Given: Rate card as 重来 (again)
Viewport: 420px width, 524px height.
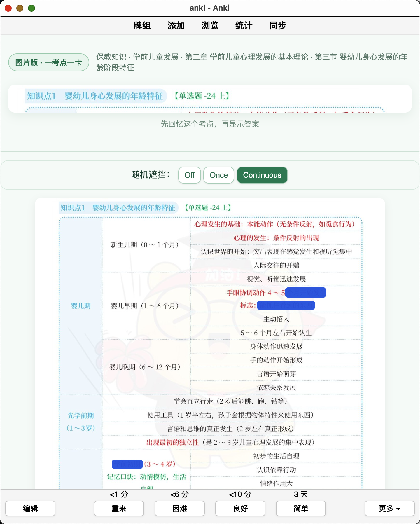Looking at the screenshot, I should click(119, 509).
